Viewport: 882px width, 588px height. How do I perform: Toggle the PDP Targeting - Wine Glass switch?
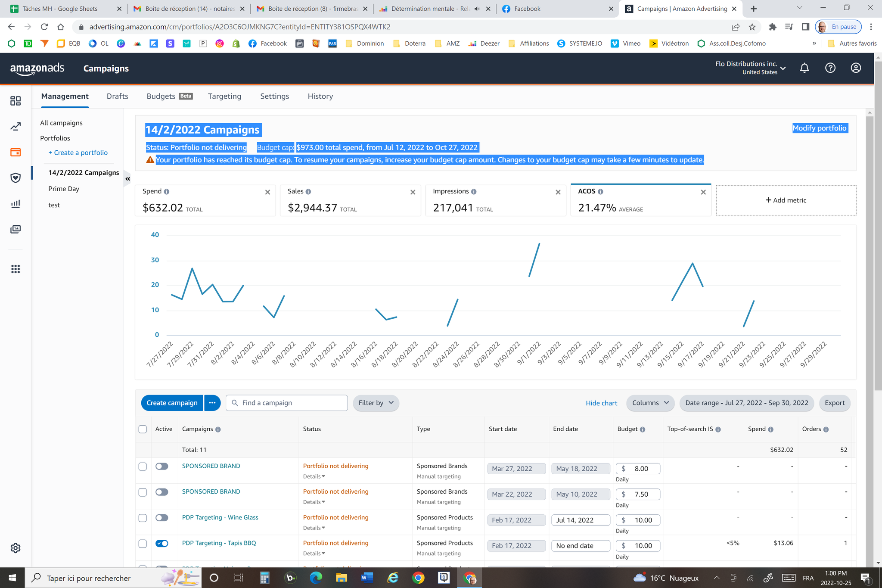coord(162,518)
